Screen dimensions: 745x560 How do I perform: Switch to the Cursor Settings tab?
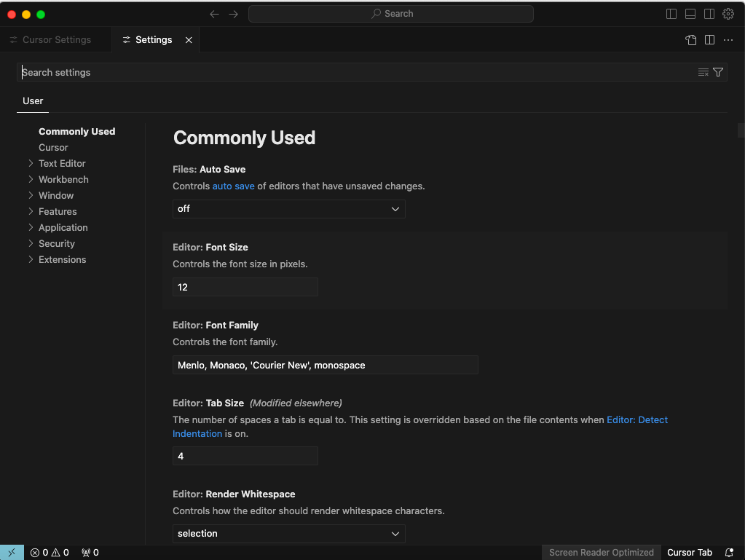pos(56,40)
